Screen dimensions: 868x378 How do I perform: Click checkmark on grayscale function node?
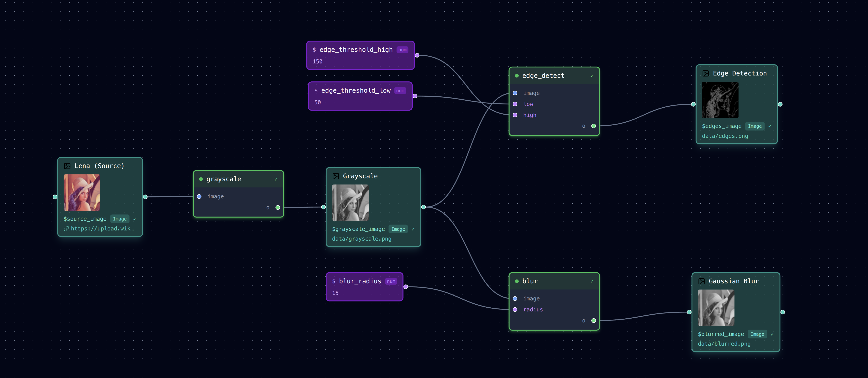click(x=276, y=179)
